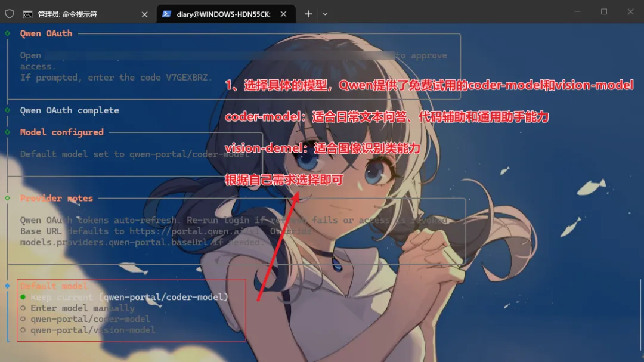Click the Provider notes heading
644x362 pixels.
point(57,198)
